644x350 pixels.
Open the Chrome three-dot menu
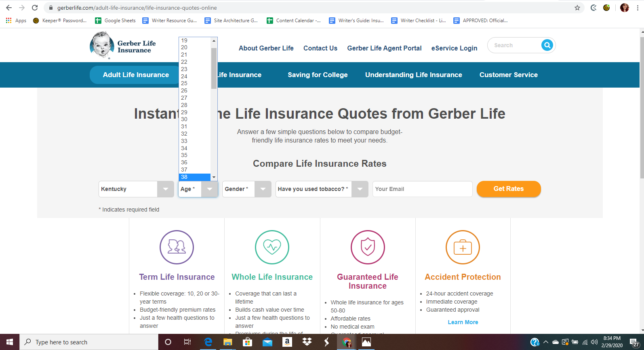tap(638, 8)
